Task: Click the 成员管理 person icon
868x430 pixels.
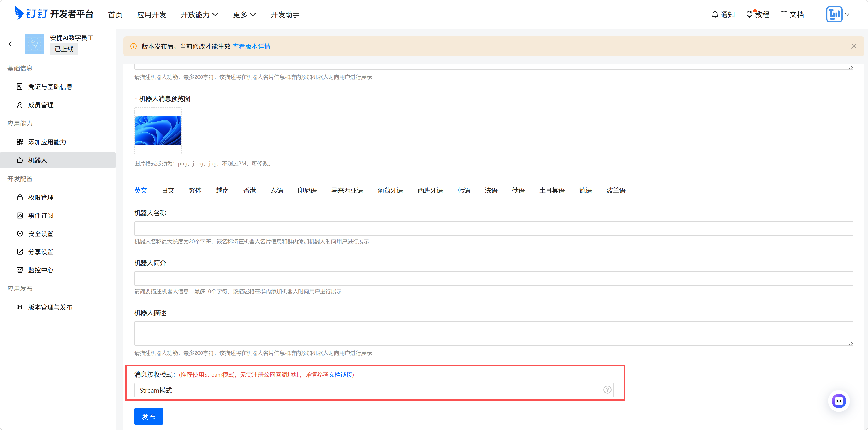Action: (x=20, y=105)
